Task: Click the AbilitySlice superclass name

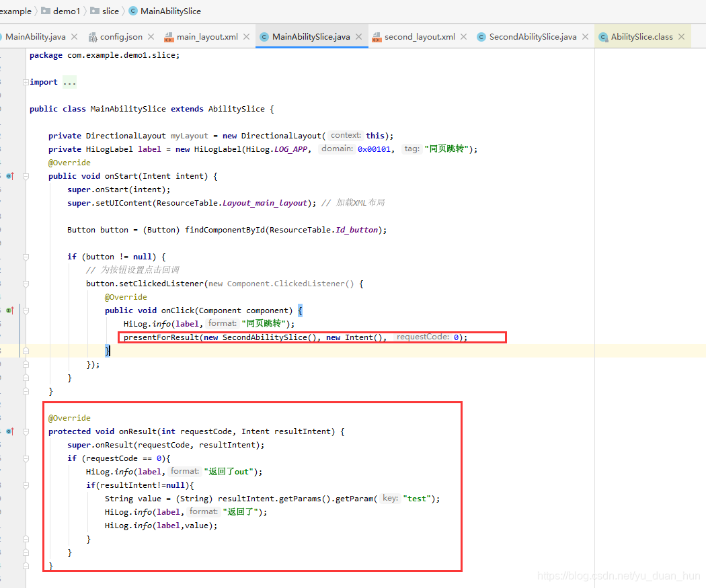Action: pyautogui.click(x=237, y=109)
